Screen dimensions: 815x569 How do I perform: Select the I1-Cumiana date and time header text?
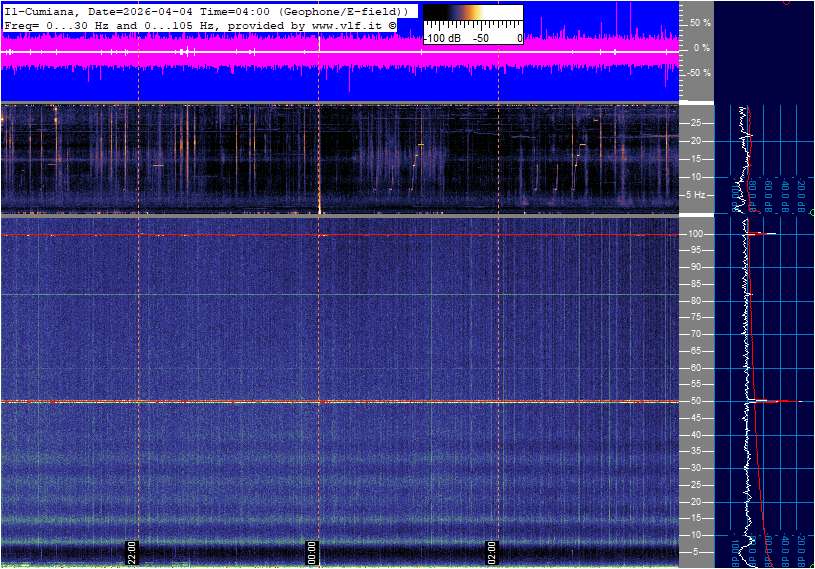tap(207, 11)
